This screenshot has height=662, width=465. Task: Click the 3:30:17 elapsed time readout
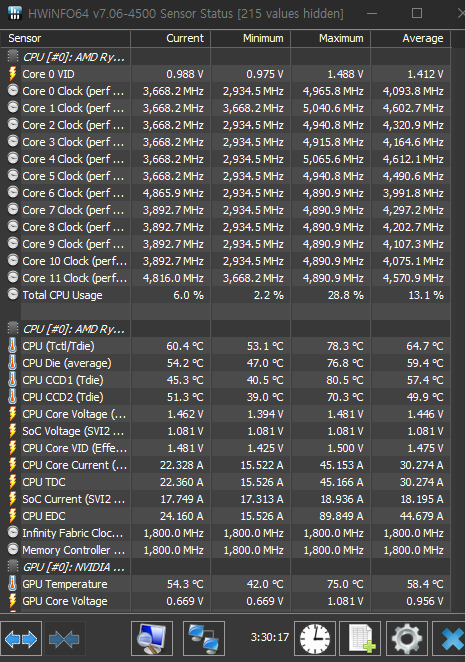click(x=269, y=637)
